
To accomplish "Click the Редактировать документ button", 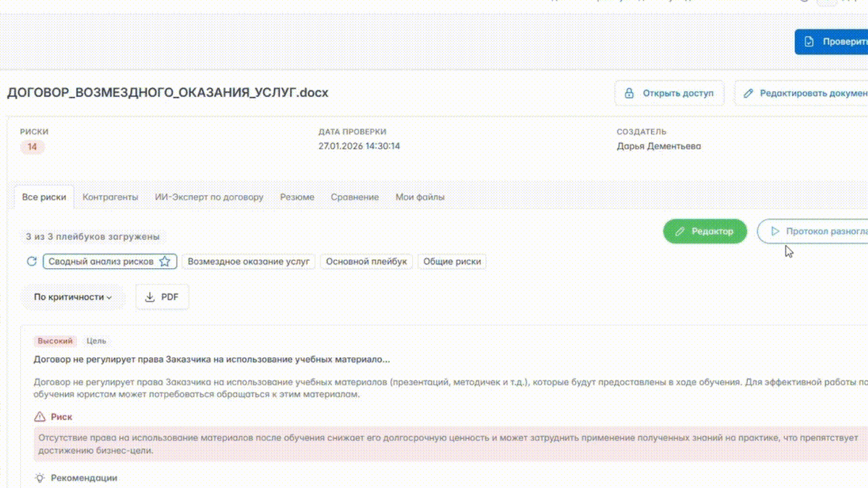I will (801, 93).
